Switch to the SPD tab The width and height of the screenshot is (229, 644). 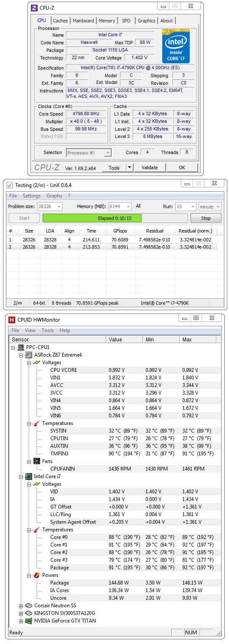pyautogui.click(x=126, y=21)
